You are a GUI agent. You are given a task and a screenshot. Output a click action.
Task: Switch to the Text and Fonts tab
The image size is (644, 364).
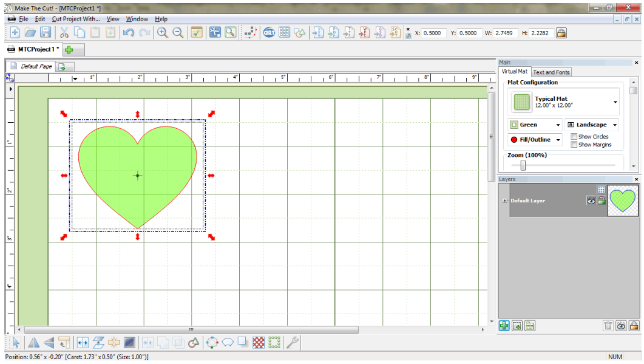click(x=551, y=72)
